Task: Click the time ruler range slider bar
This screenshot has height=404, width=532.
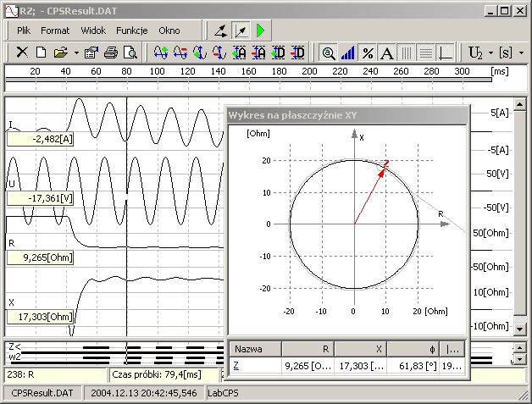Action: [249, 80]
